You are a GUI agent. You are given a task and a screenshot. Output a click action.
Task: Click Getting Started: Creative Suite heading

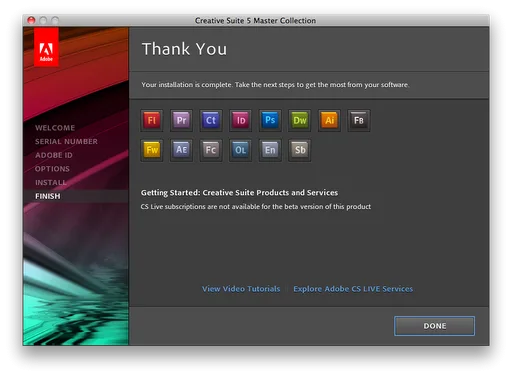pyautogui.click(x=239, y=193)
